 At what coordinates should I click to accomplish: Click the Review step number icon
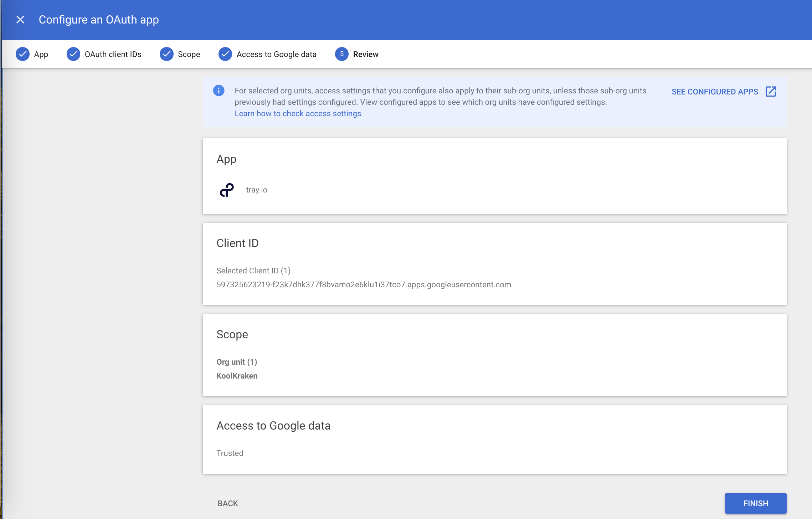coord(341,54)
